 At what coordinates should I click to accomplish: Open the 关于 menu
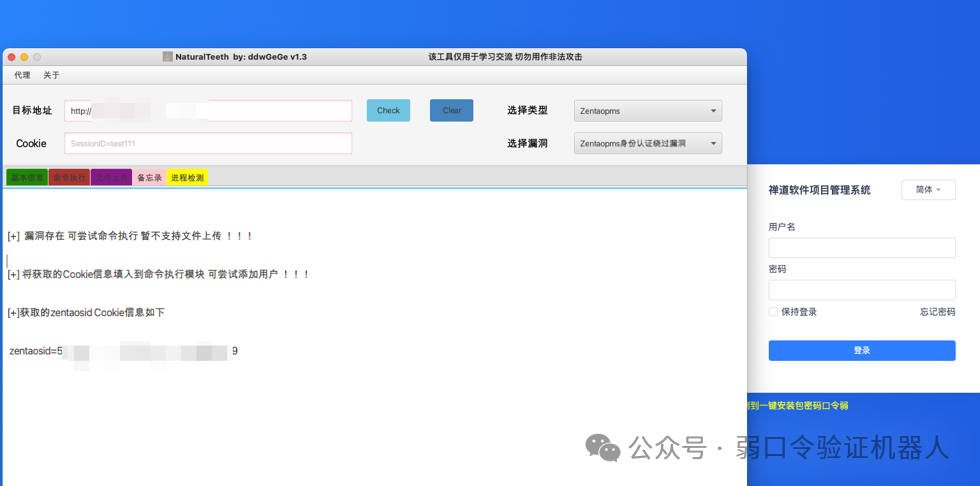point(51,75)
